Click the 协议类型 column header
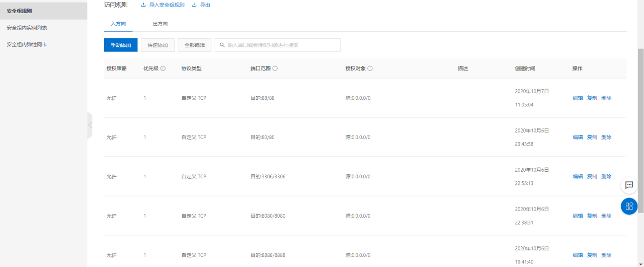The image size is (644, 267). tap(191, 69)
